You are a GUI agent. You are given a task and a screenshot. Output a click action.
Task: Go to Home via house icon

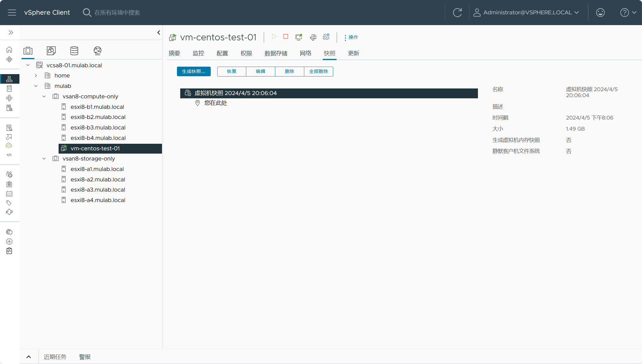click(9, 50)
